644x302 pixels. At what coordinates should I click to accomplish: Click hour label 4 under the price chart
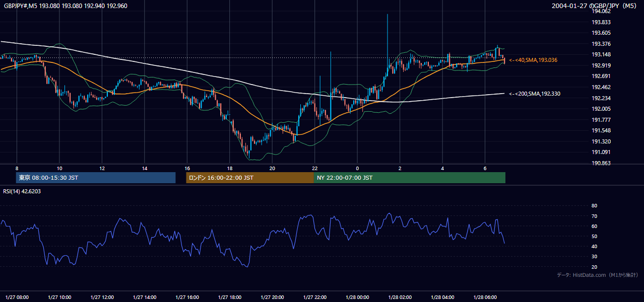pyautogui.click(x=442, y=168)
